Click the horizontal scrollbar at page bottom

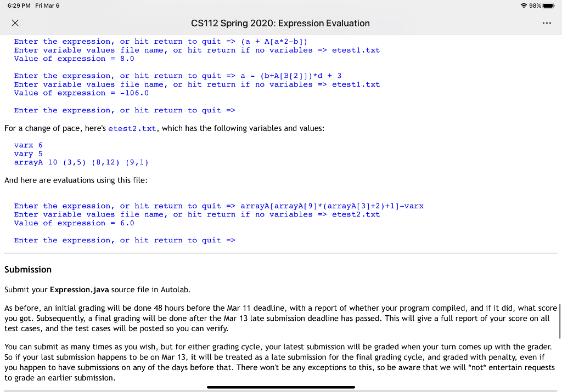point(280,388)
